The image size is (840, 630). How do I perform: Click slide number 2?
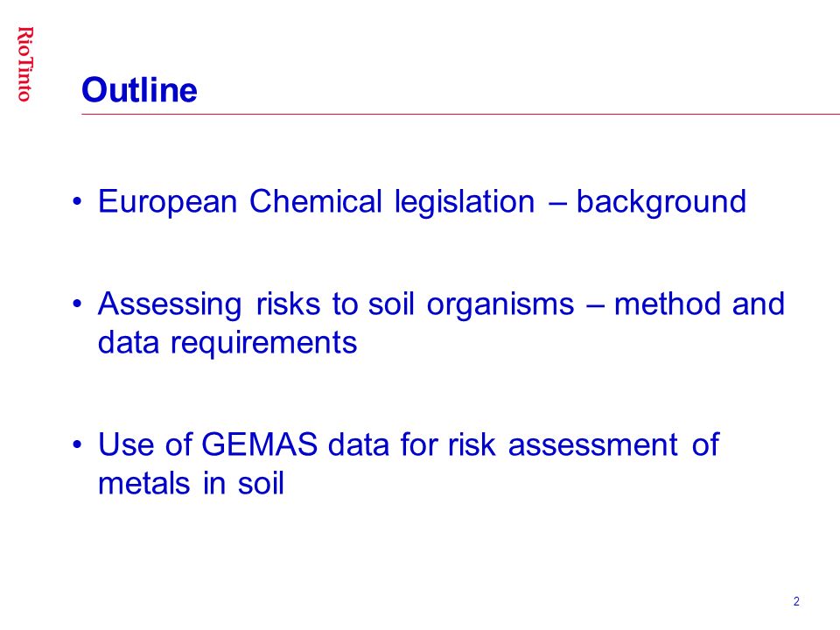796,601
